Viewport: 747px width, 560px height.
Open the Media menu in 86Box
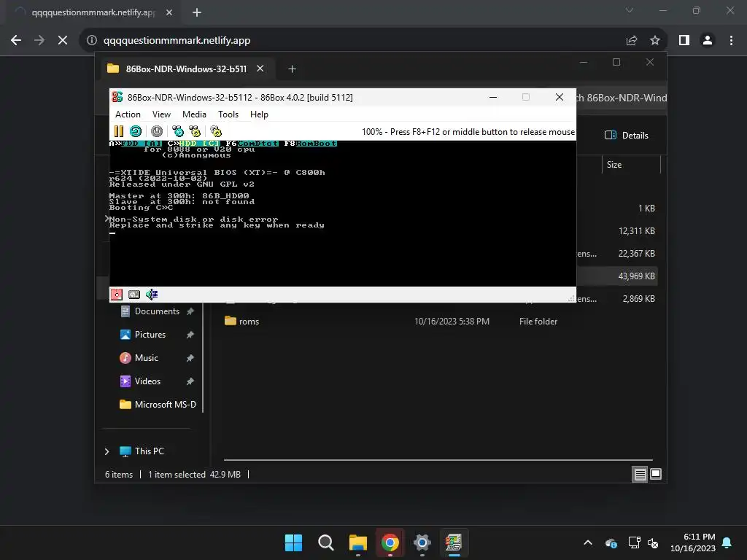(194, 114)
